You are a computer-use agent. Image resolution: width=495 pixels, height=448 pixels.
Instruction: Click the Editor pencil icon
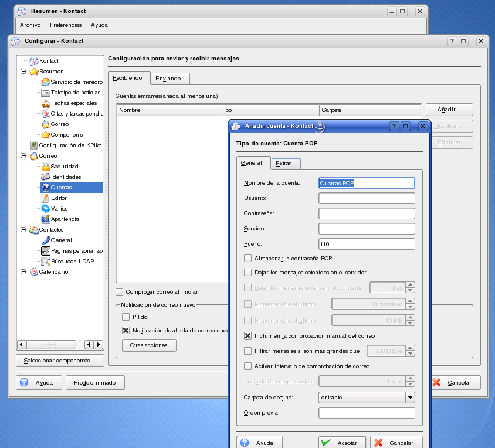coord(46,198)
